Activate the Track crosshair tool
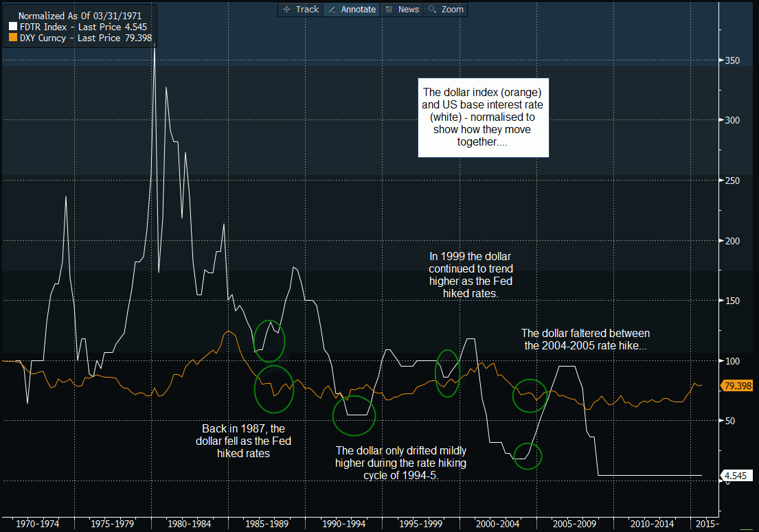The image size is (759, 532). pos(301,9)
